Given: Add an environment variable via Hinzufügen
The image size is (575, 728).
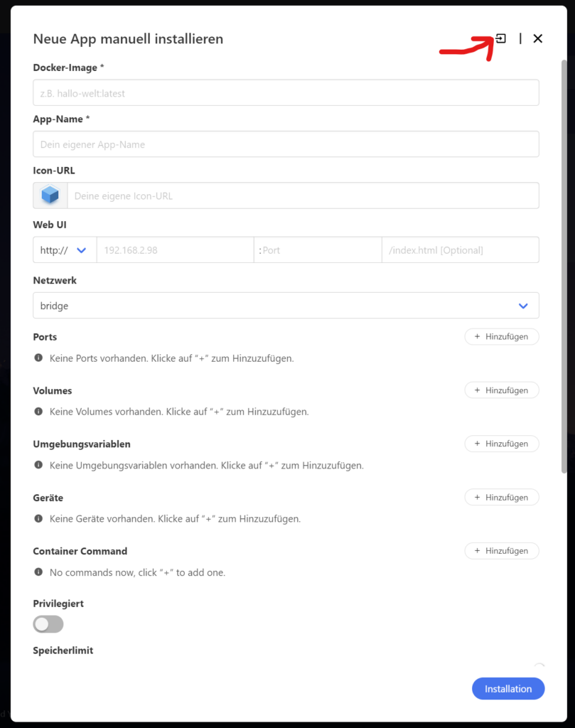Looking at the screenshot, I should 502,444.
